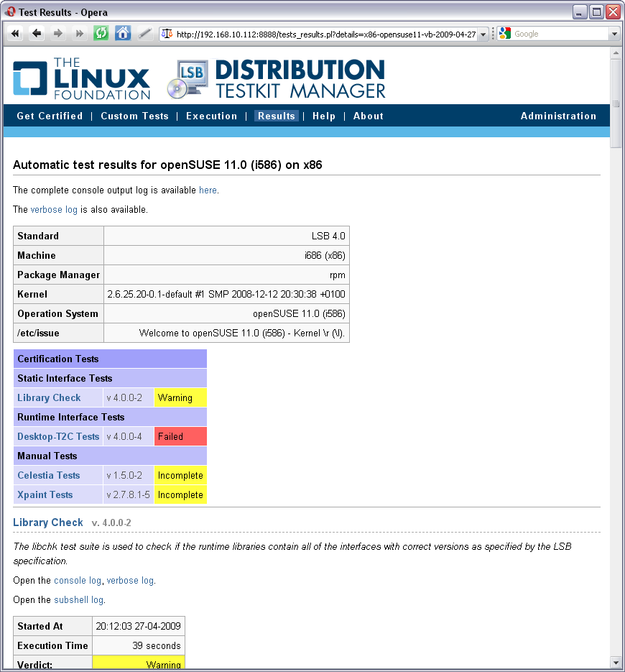Open the Execution menu item
The width and height of the screenshot is (625, 672).
(211, 116)
